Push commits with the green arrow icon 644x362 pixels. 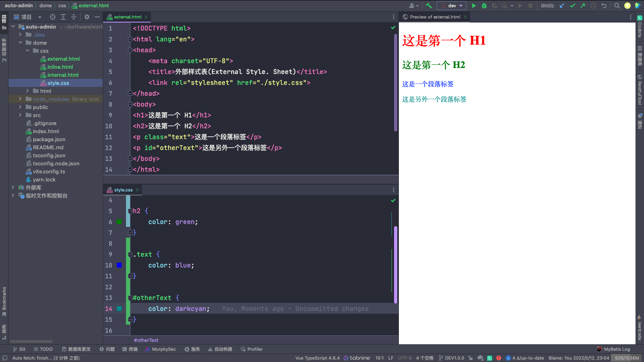point(583,6)
